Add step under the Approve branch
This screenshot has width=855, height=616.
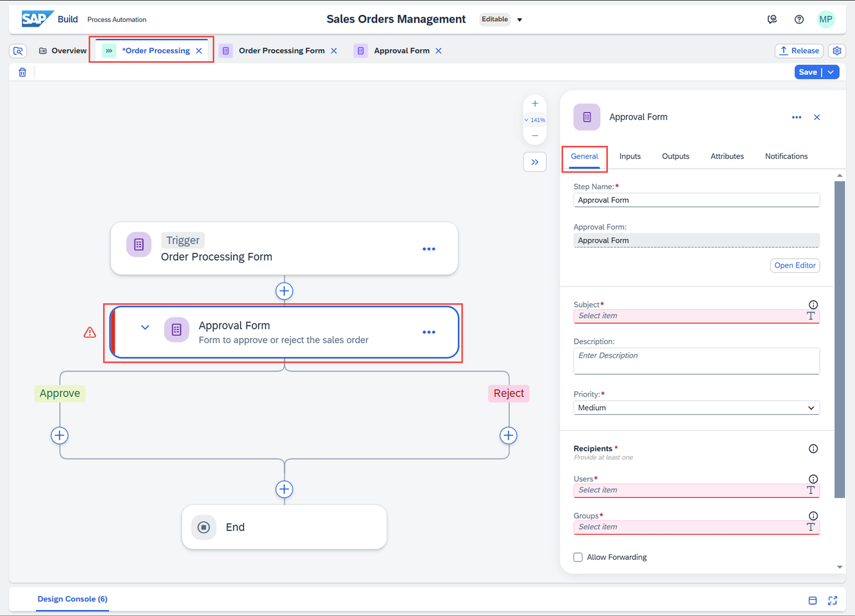click(59, 436)
